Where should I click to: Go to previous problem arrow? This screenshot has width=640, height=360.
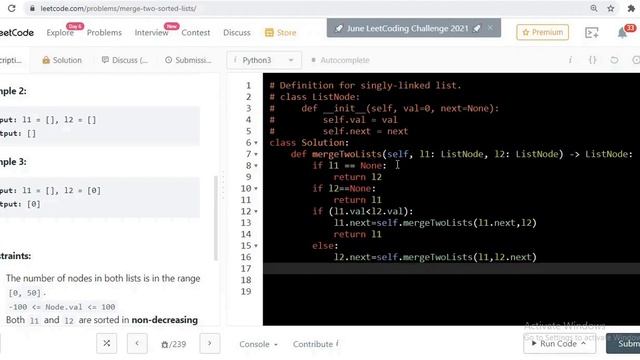(137, 344)
